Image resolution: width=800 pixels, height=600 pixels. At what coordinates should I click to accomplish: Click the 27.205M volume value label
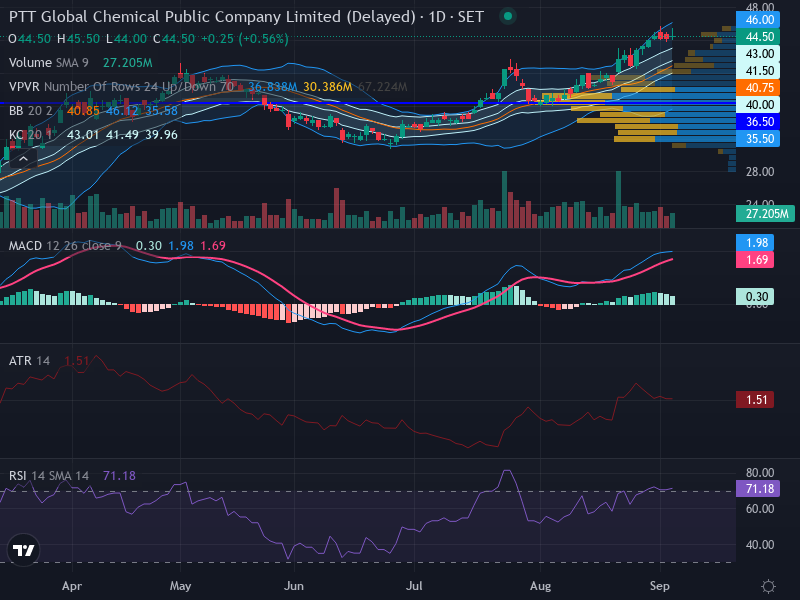pos(765,213)
